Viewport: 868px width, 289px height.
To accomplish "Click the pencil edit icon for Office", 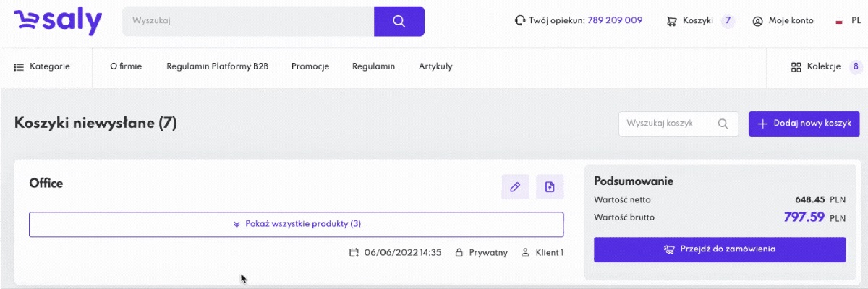I will [515, 187].
